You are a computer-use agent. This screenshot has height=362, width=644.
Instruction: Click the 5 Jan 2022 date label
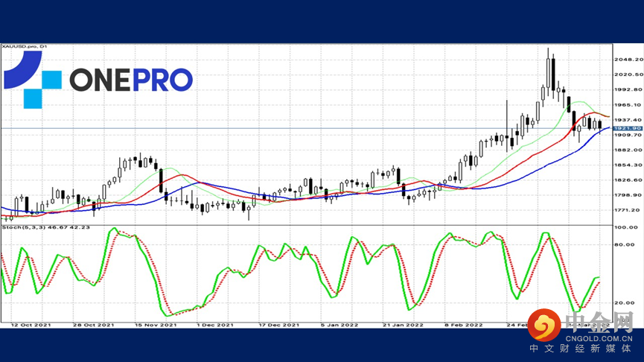point(341,325)
